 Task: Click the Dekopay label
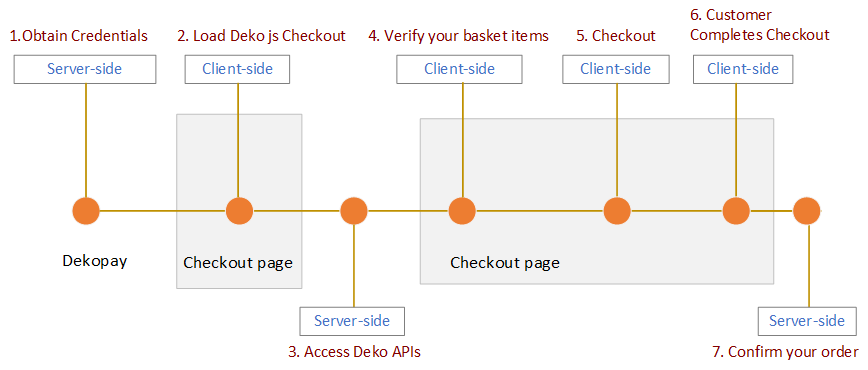click(x=95, y=261)
